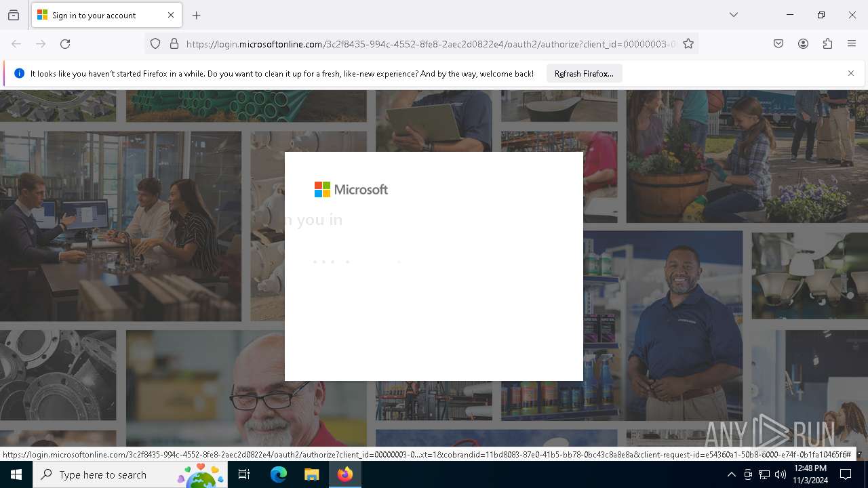Go forward one page
868x488 pixels.
[41, 44]
